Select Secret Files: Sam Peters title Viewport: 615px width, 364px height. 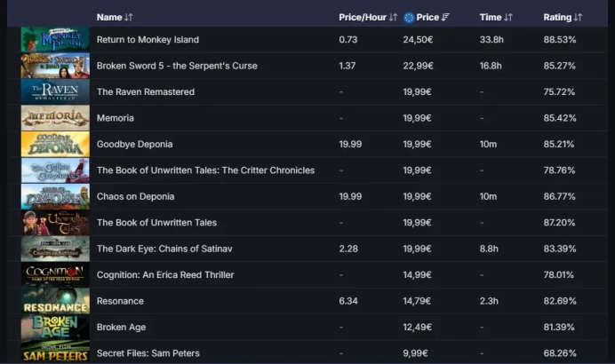148,353
